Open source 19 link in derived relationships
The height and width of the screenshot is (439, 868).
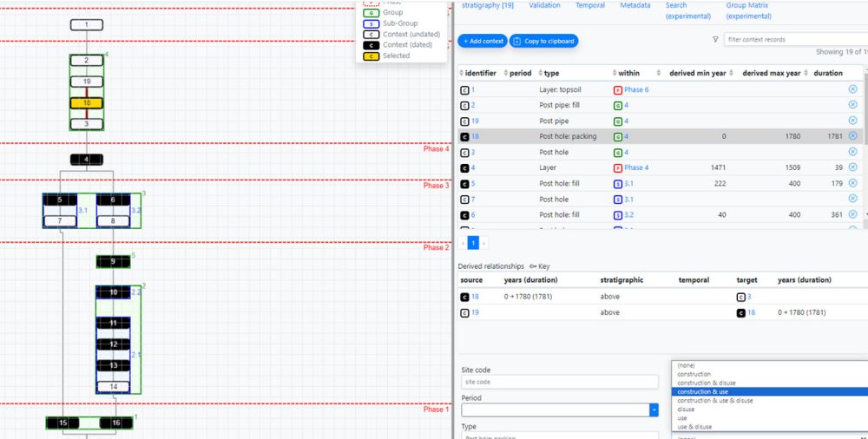(475, 312)
